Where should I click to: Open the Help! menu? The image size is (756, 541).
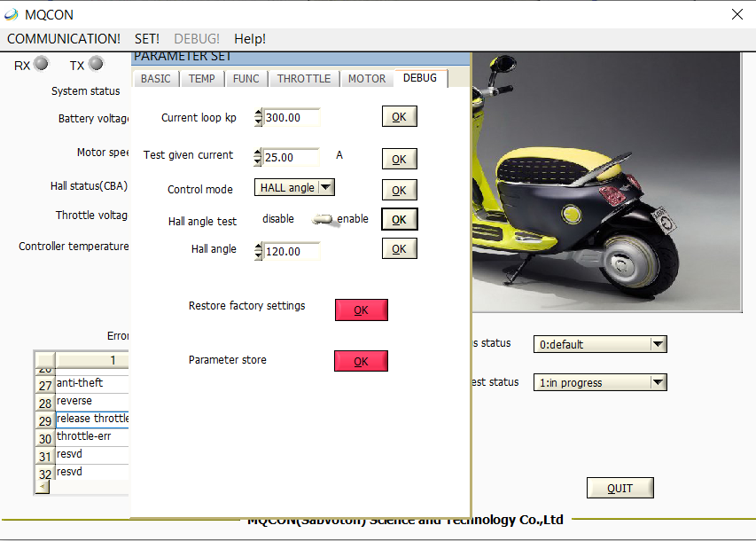coord(250,39)
